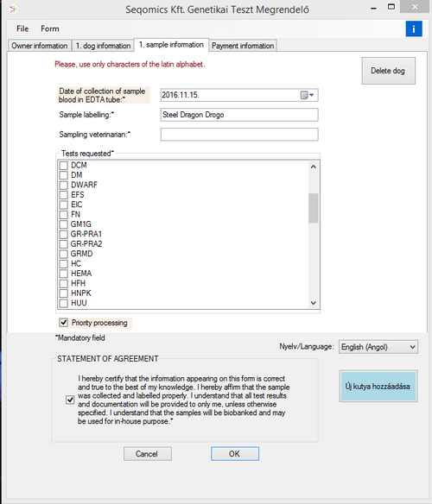Click the tests list scroll up arrow
432x504 pixels.
[314, 167]
